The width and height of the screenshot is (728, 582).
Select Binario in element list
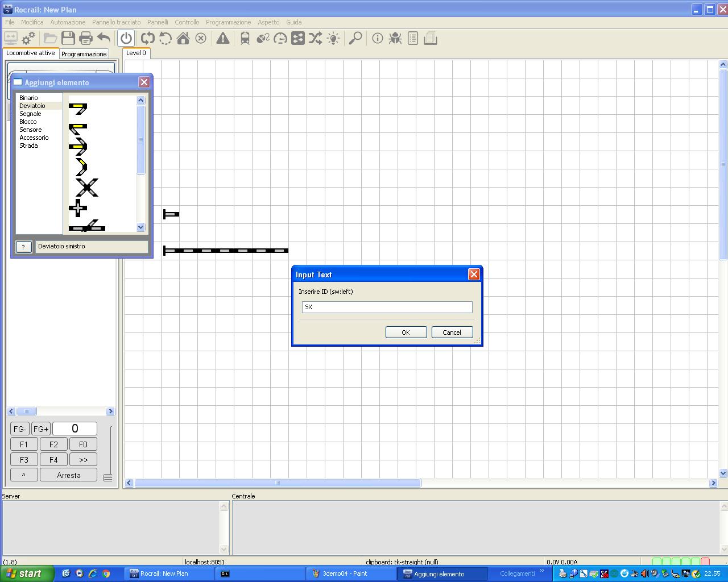28,98
